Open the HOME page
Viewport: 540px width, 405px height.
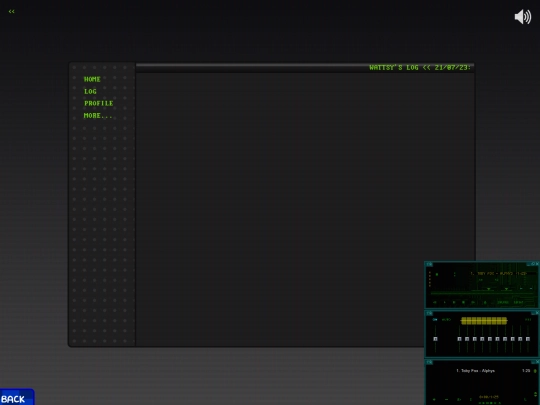pyautogui.click(x=92, y=79)
